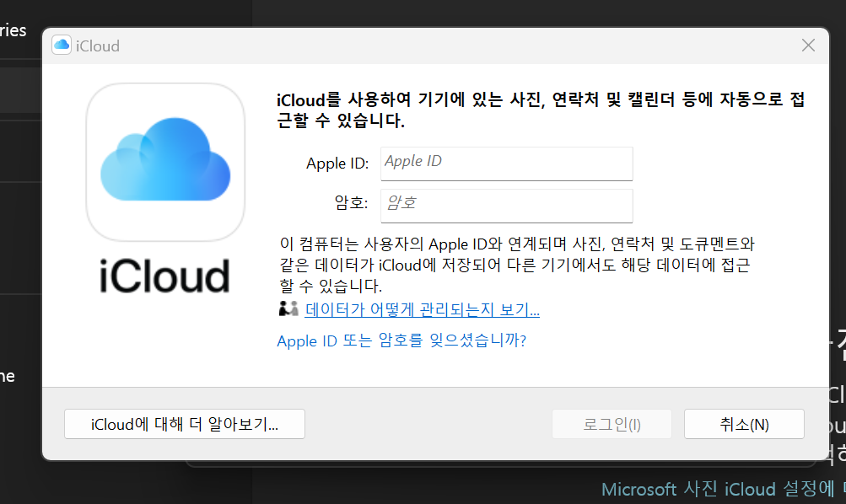Click the 'iCloud' wordmark under the logo

pos(164,276)
